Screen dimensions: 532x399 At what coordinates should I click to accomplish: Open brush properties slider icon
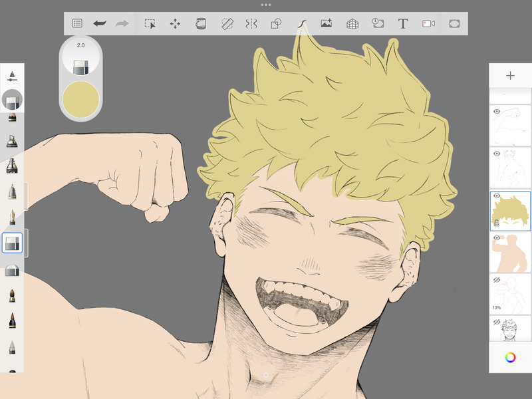click(12, 76)
